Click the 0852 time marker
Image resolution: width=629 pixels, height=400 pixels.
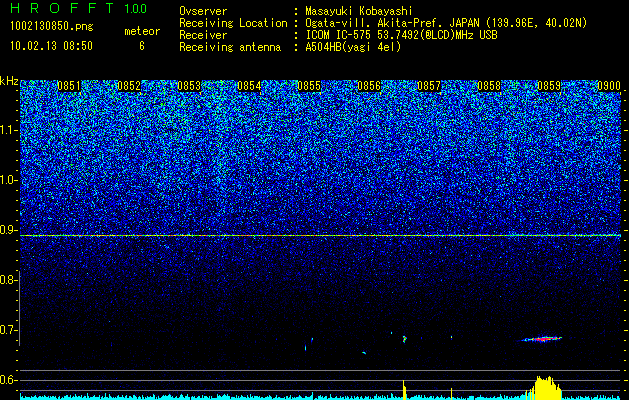pyautogui.click(x=129, y=86)
